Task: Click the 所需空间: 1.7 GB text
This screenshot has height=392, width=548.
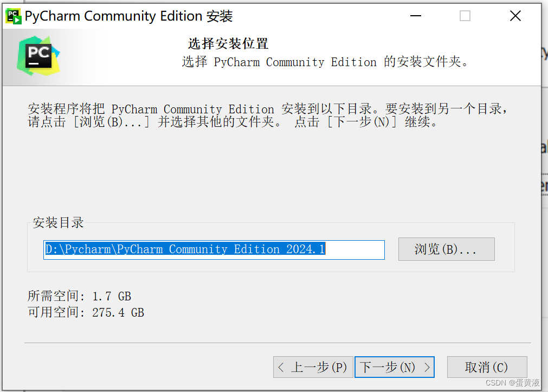Action: (x=79, y=296)
